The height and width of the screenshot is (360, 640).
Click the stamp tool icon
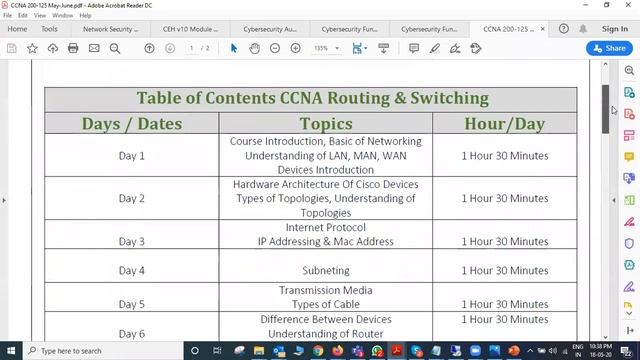(x=476, y=48)
